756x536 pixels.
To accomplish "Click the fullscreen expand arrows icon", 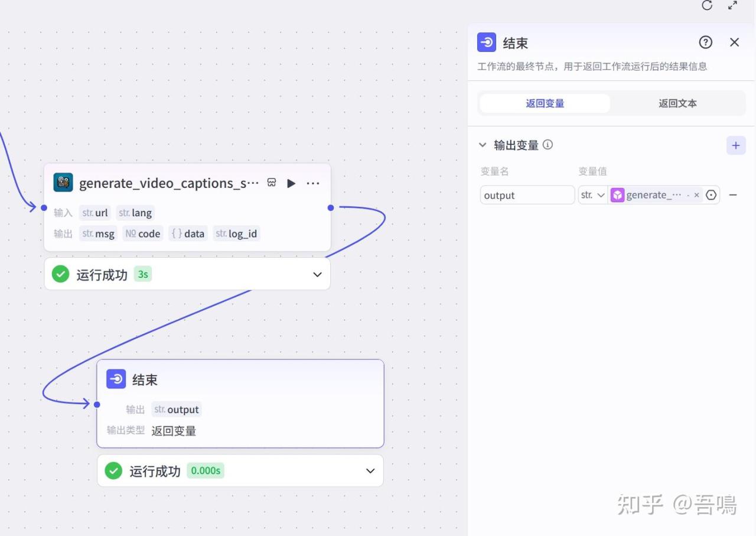I will (x=732, y=5).
